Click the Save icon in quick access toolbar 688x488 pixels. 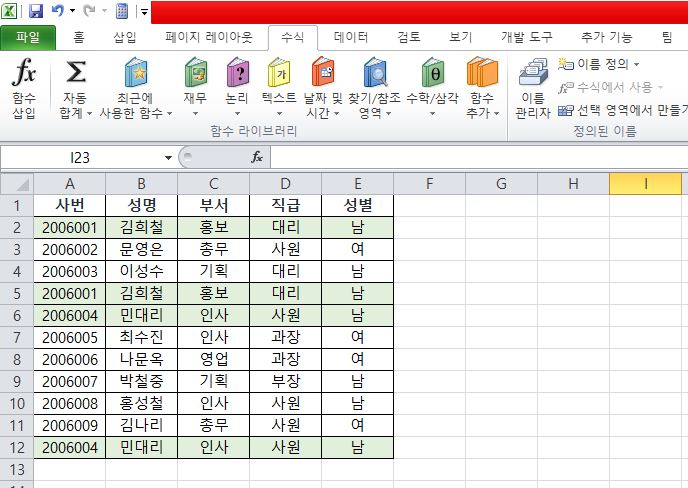click(x=36, y=11)
